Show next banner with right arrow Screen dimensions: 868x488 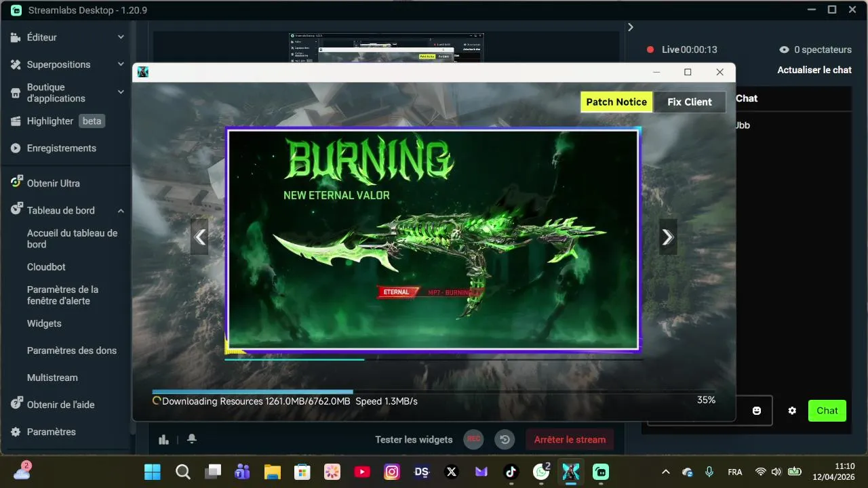pos(668,237)
